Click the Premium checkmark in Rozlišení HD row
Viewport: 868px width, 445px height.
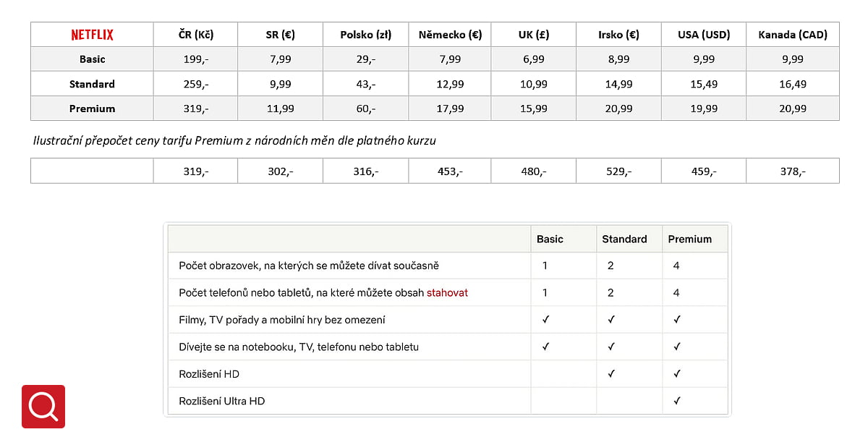[676, 373]
